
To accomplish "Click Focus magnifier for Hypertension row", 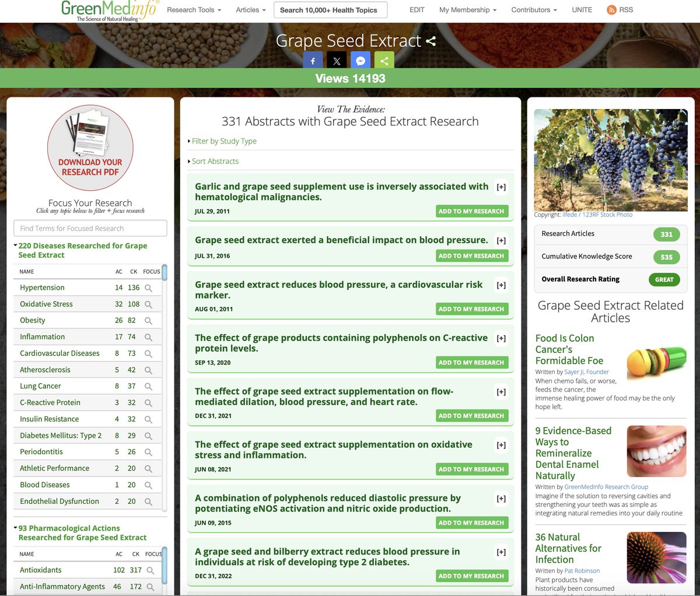I will (x=148, y=288).
